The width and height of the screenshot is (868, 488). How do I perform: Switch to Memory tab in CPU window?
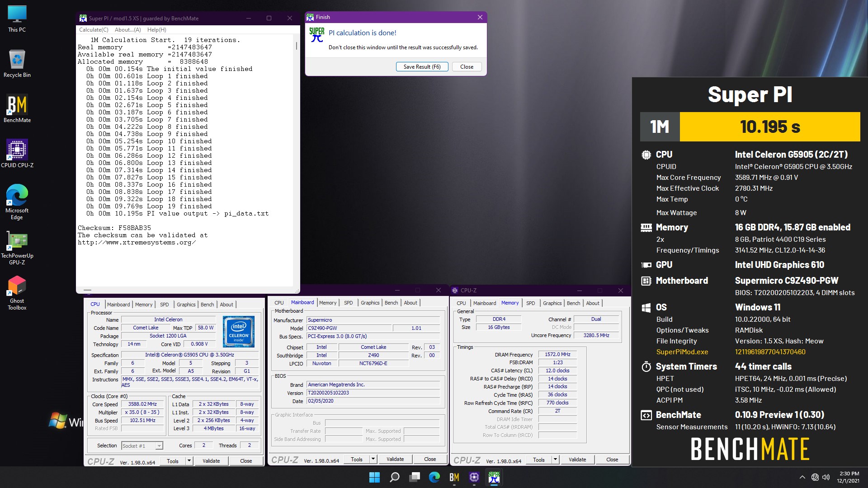pos(144,304)
